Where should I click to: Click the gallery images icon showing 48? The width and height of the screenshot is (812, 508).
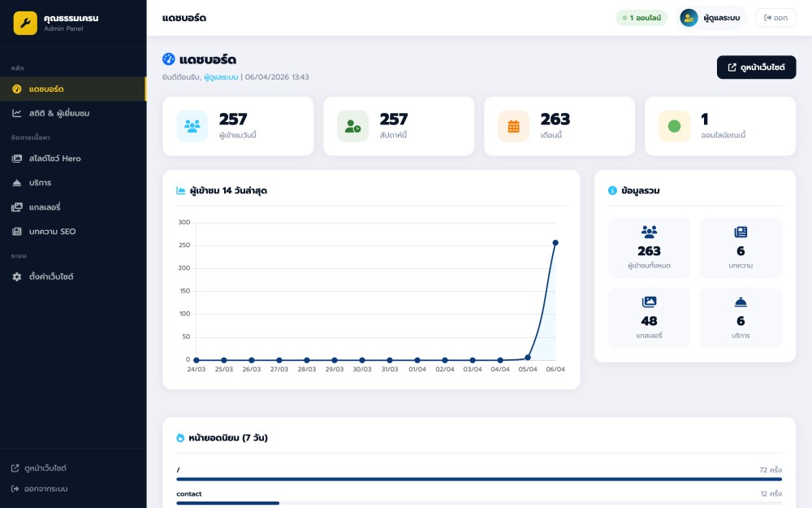coord(649,302)
